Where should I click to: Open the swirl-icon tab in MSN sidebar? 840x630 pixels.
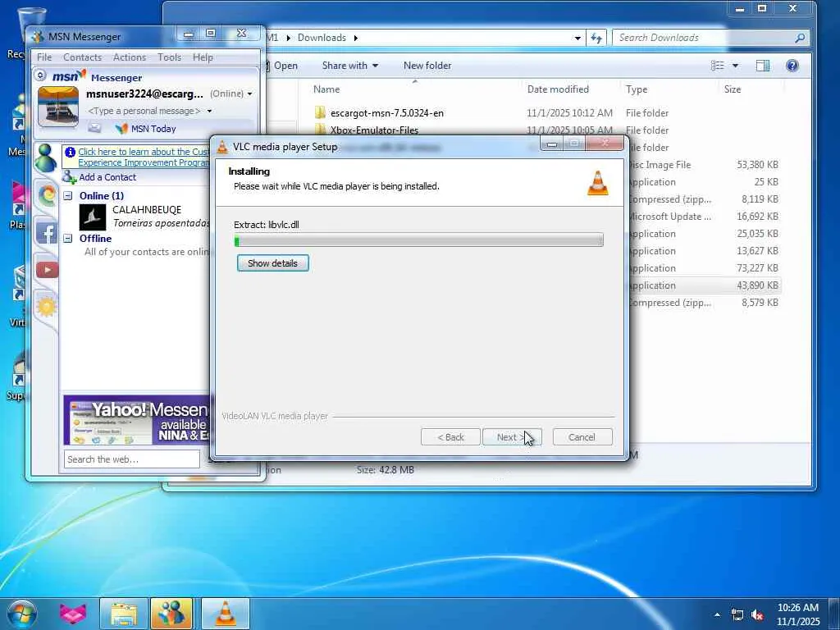tap(47, 194)
